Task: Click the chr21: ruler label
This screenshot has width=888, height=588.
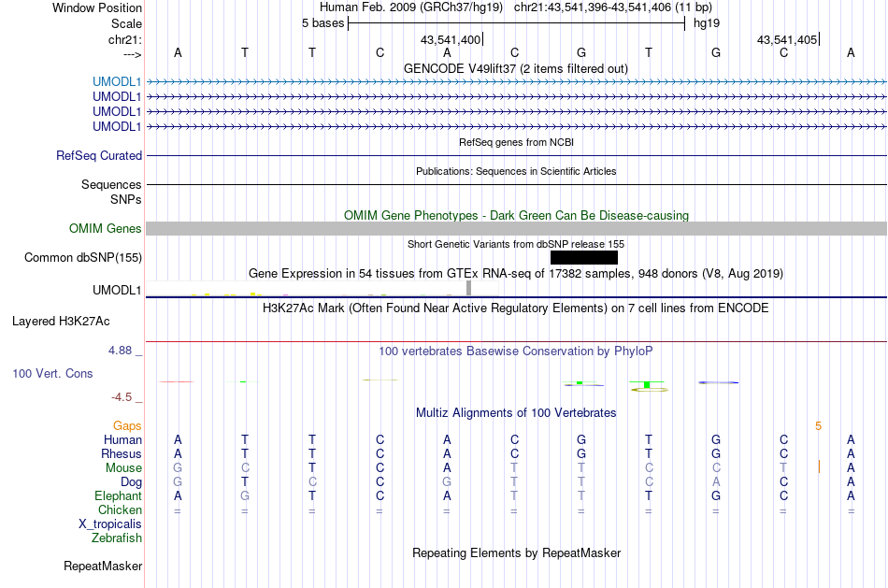Action: pos(125,39)
